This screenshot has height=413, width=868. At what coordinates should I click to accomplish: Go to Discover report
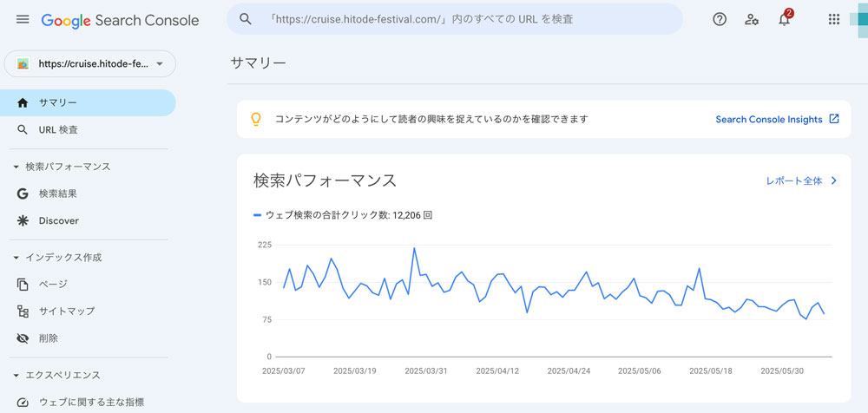(x=58, y=221)
